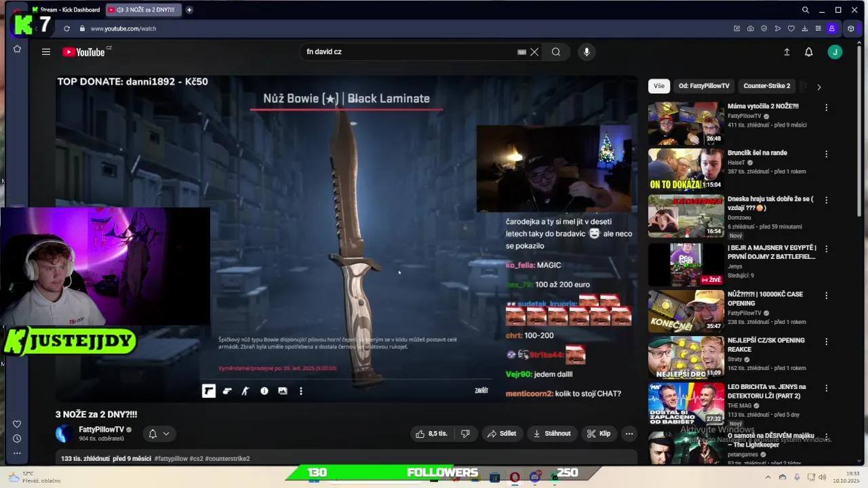Open menu for "LEO BRICHTA vs. JENYS"

click(826, 388)
